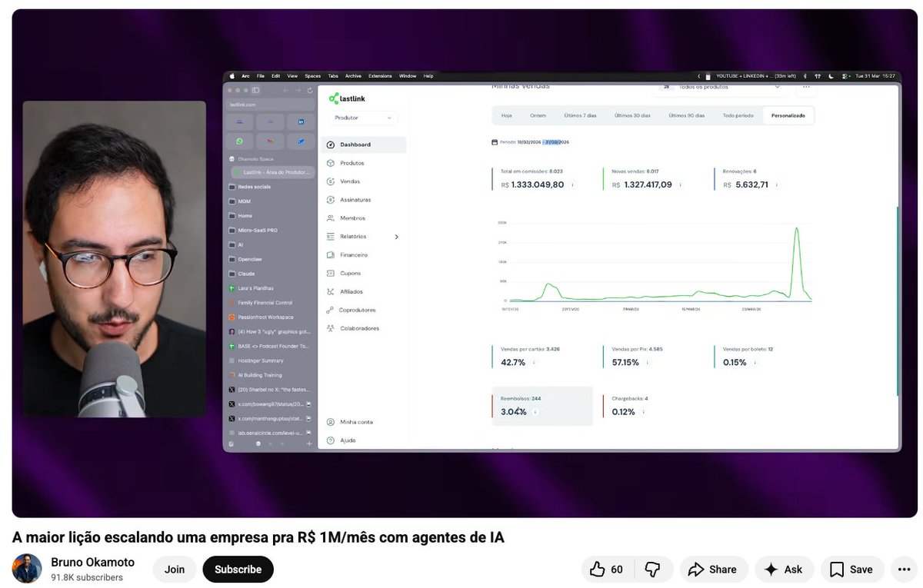
Task: Click the lastlink logo
Action: point(345,98)
